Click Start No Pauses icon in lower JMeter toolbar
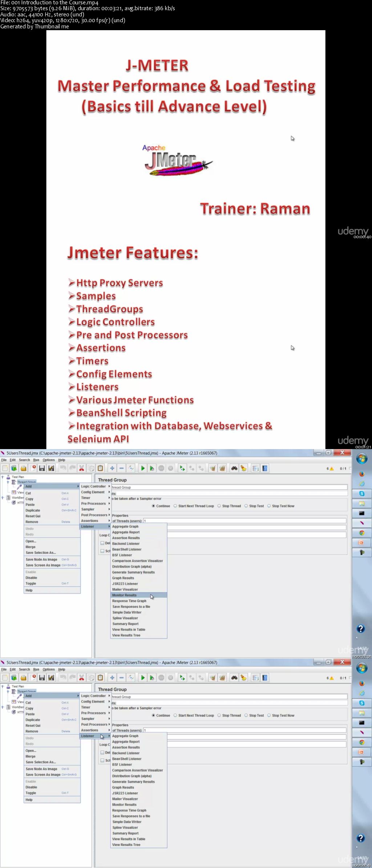Image resolution: width=372 pixels, height=868 pixels. coord(152,677)
